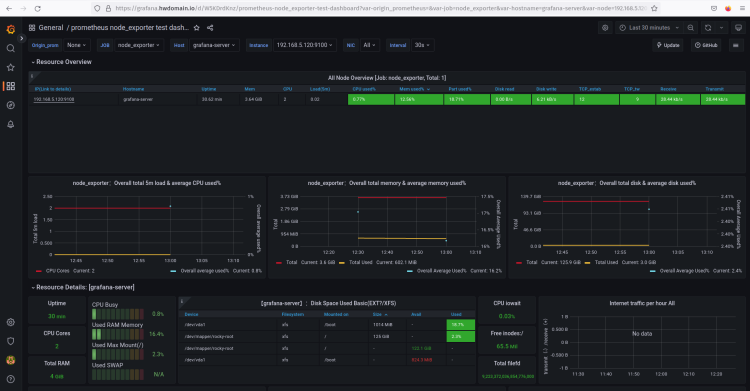The width and height of the screenshot is (750, 391).
Task: Bookmark this page with star
Action: [654, 8]
